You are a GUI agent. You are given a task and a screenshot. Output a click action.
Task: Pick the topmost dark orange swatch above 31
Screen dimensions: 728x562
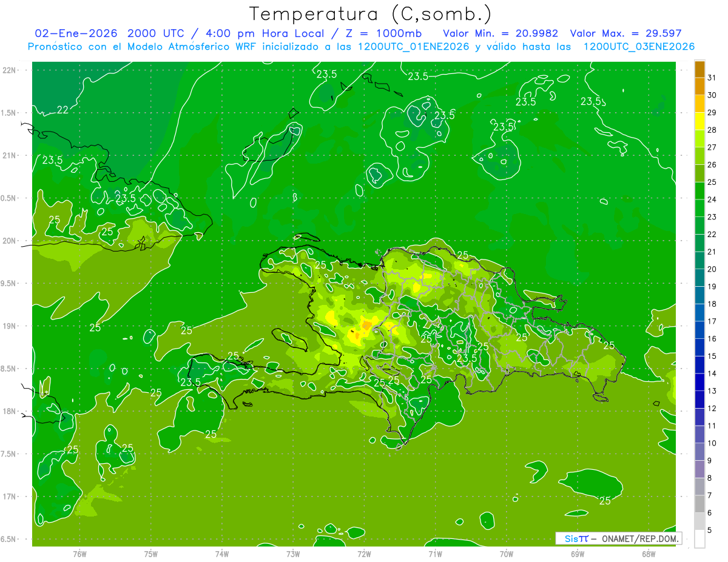(700, 69)
